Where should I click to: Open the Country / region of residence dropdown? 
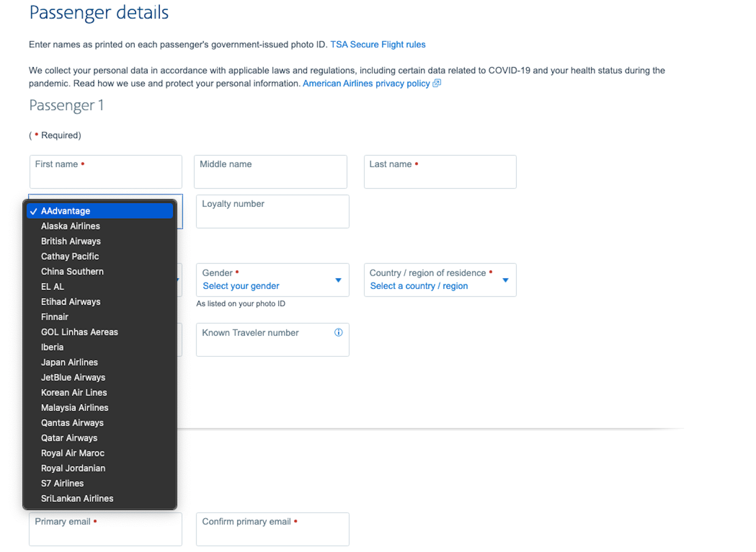[505, 280]
